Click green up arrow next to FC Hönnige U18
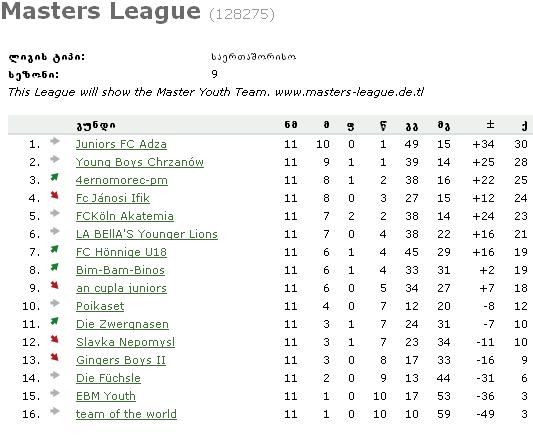This screenshot has width=533, height=437. pyautogui.click(x=54, y=249)
